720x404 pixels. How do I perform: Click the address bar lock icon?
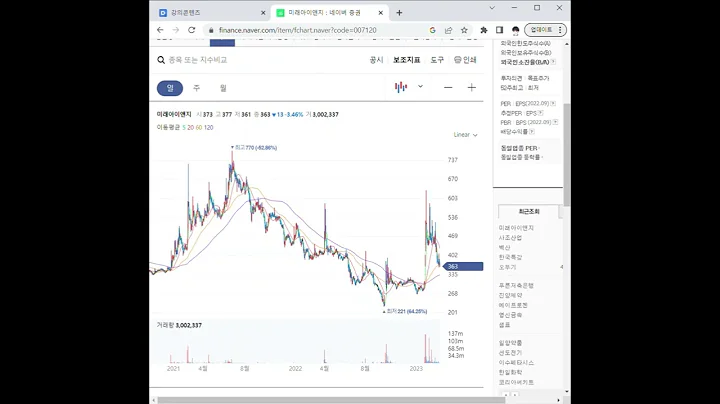tap(211, 30)
